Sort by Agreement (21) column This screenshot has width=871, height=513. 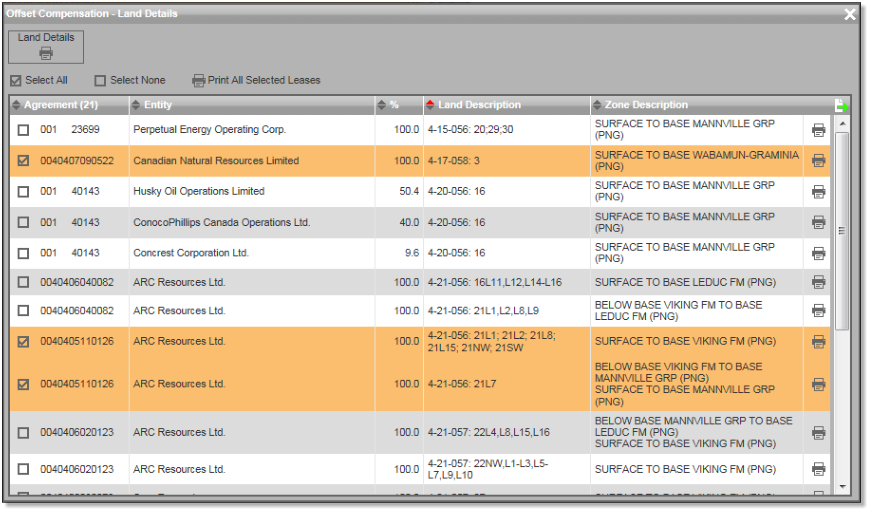69,105
